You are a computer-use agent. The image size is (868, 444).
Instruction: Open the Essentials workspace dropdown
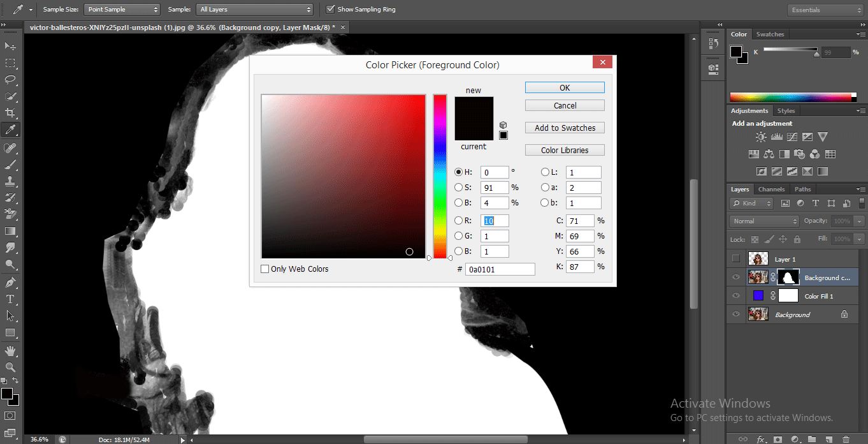[824, 10]
